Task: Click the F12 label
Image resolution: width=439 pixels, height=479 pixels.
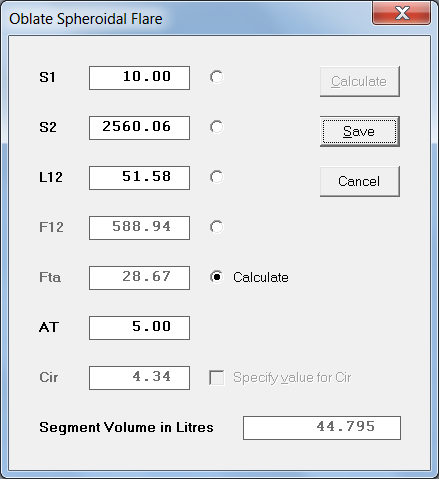Action: tap(51, 227)
